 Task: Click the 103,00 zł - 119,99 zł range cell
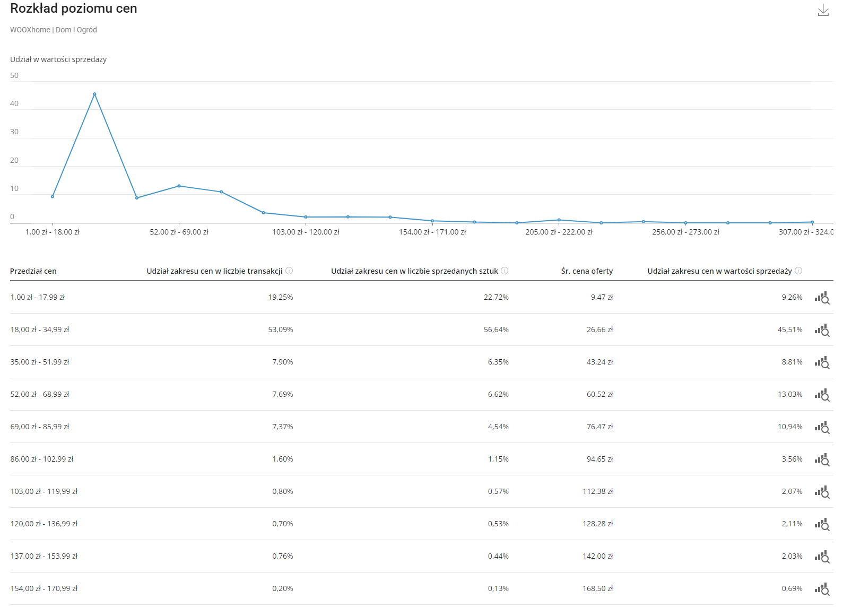point(44,491)
